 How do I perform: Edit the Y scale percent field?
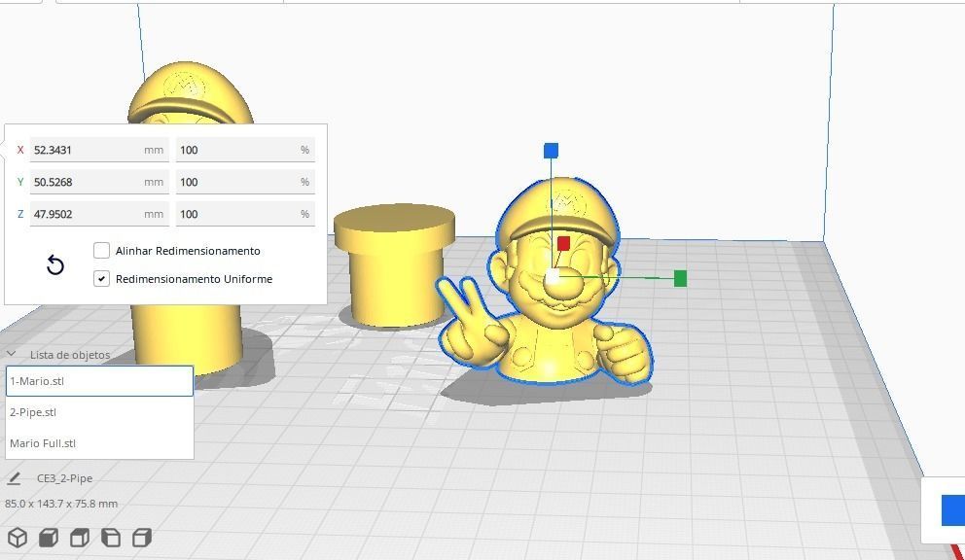[245, 182]
